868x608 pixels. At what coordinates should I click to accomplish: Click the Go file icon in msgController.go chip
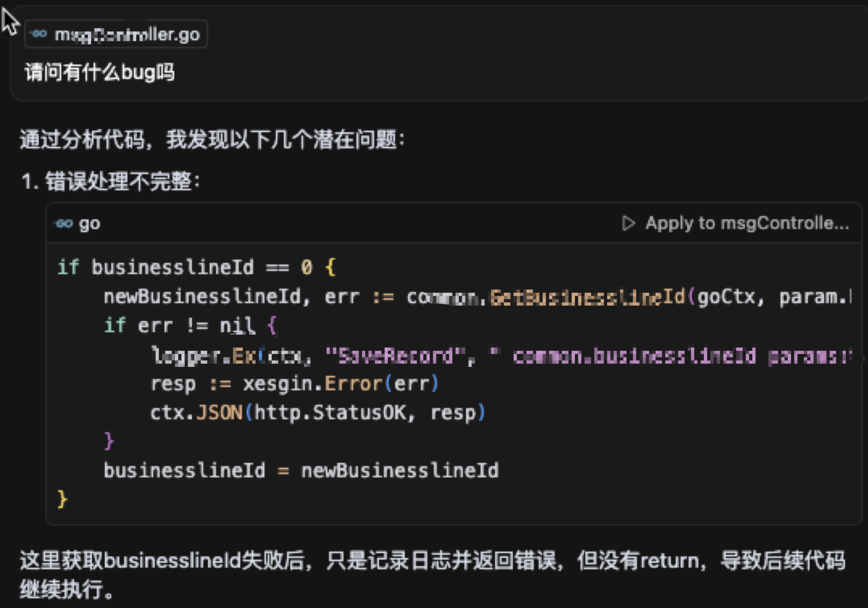39,34
